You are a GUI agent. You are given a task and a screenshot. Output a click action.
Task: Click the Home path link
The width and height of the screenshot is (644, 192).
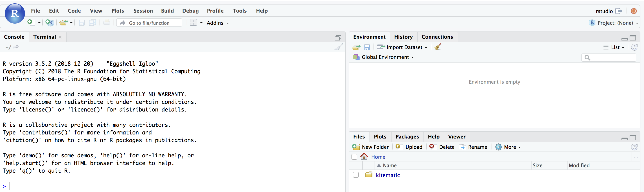(x=378, y=157)
